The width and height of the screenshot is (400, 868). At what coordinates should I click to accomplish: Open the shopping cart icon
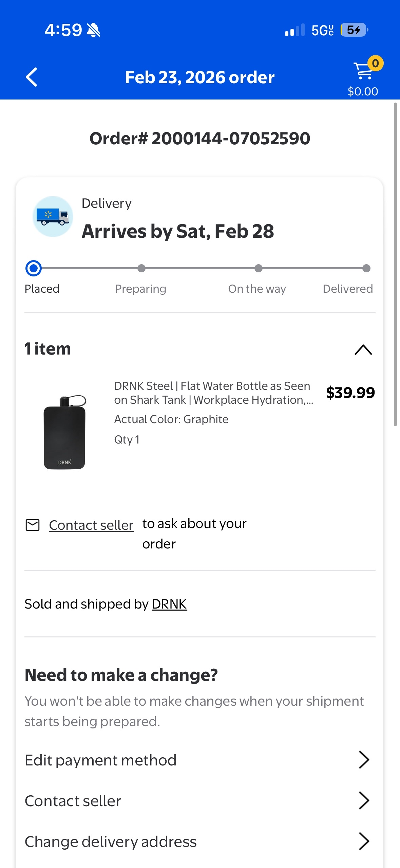(363, 71)
